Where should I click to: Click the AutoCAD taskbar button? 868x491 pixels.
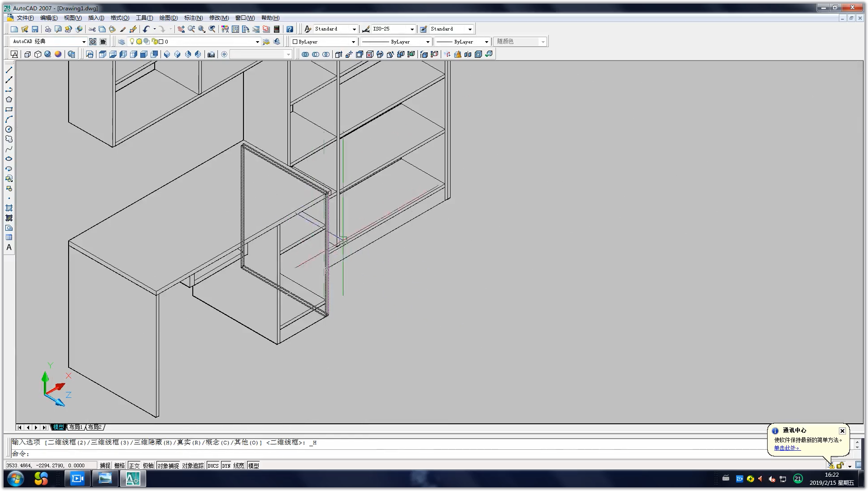[133, 479]
